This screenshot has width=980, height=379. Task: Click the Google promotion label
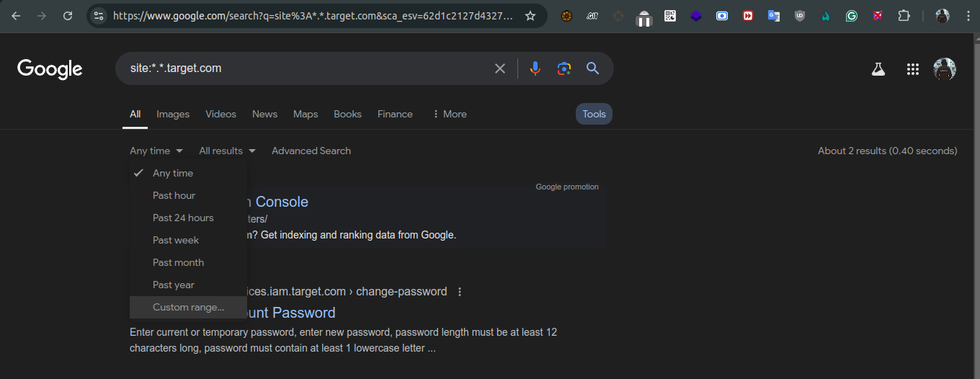567,187
